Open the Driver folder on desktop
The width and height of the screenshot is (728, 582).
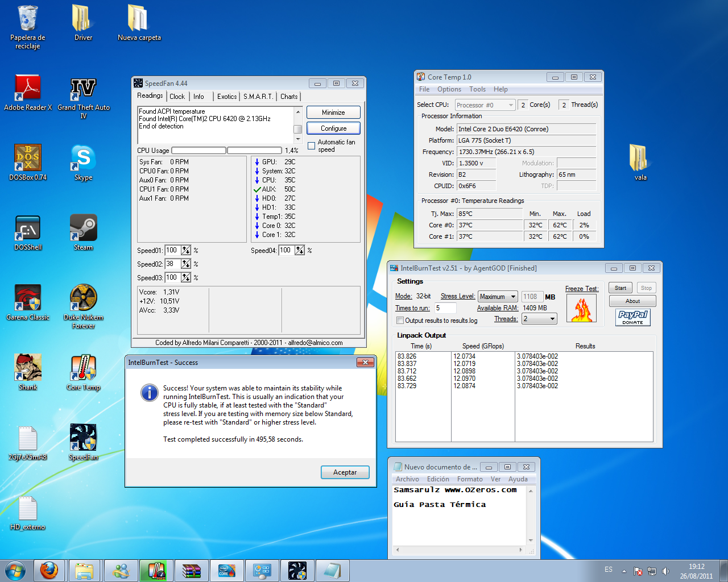[x=83, y=23]
